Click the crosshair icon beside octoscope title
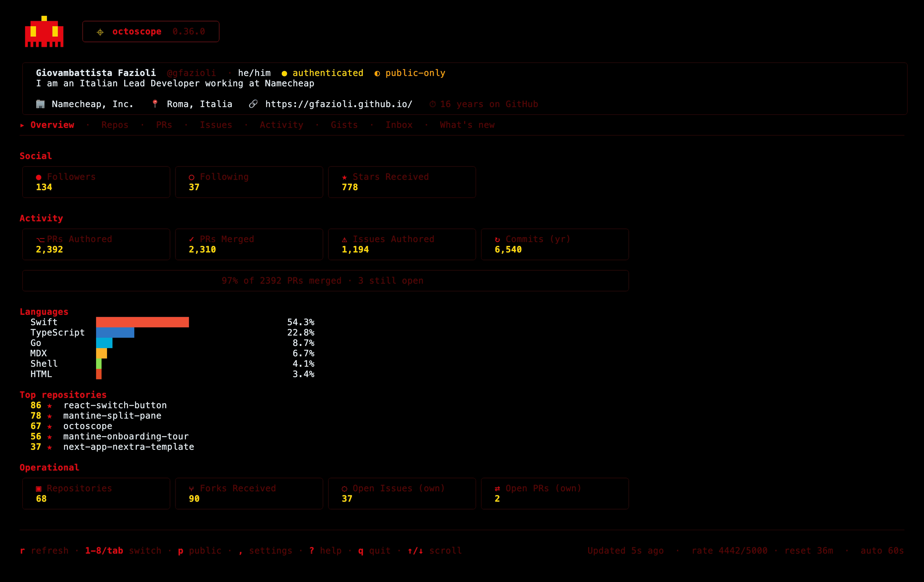The height and width of the screenshot is (582, 924). coord(100,32)
